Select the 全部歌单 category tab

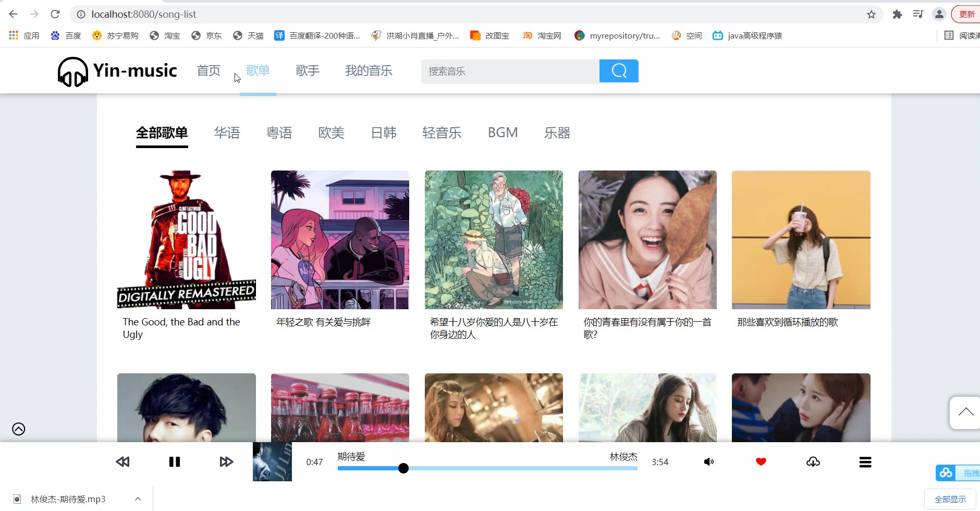pos(162,133)
